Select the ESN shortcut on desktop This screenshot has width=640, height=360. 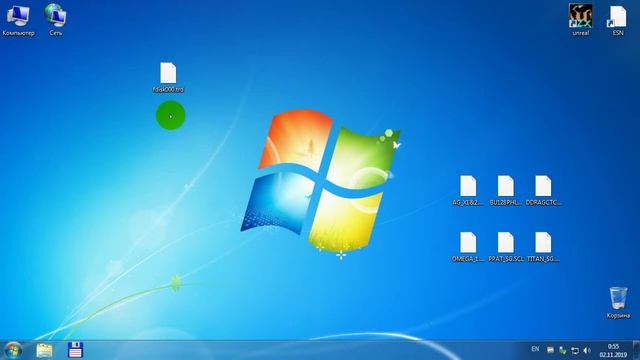click(618, 20)
